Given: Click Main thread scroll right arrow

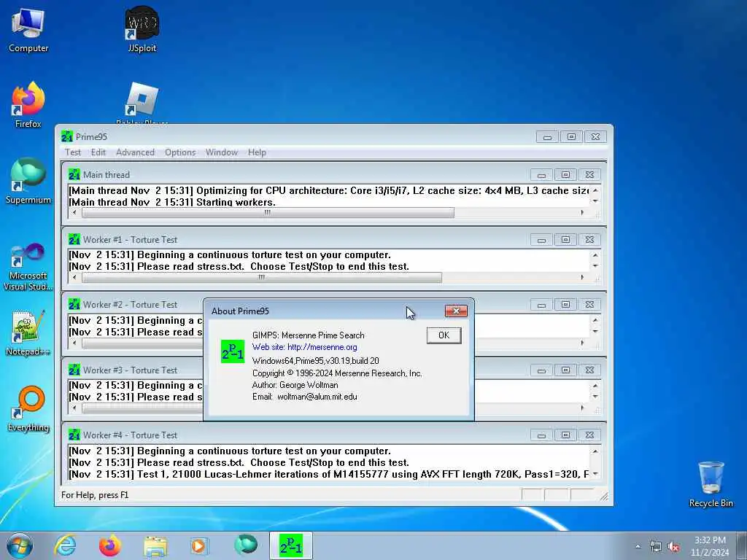Looking at the screenshot, I should pyautogui.click(x=582, y=212).
